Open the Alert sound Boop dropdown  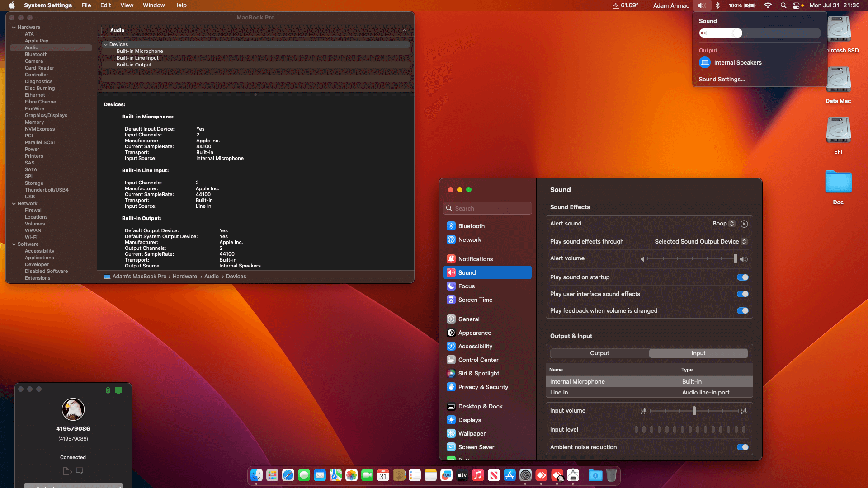[723, 224]
